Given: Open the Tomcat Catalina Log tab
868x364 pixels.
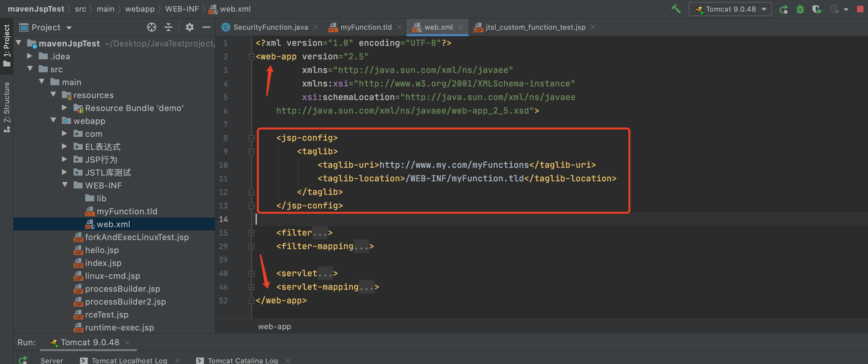Looking at the screenshot, I should point(242,360).
